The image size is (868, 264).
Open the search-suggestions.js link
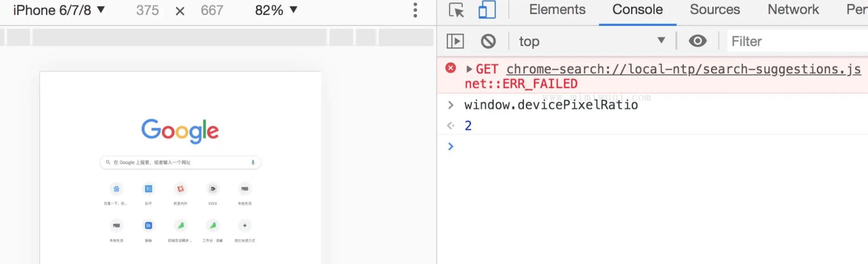click(684, 69)
